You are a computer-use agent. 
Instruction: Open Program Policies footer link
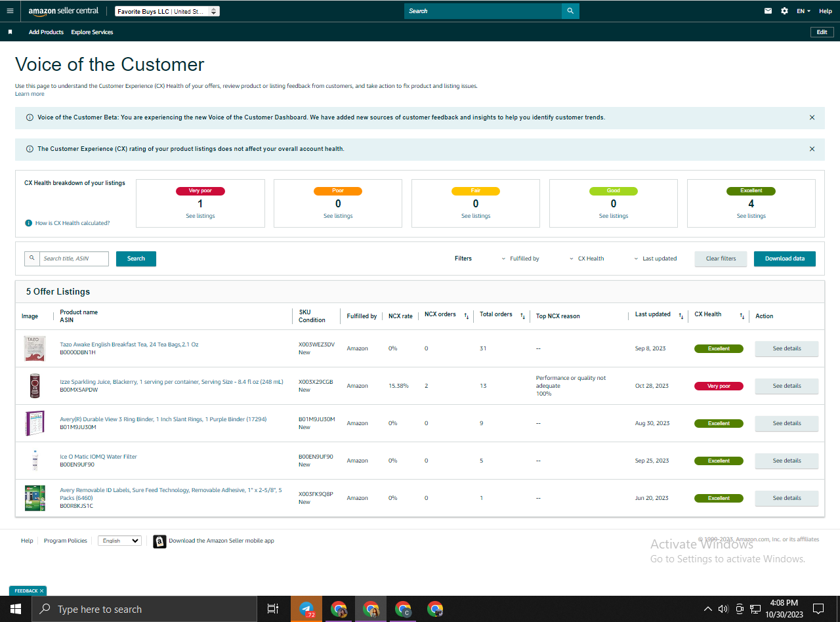pyautogui.click(x=66, y=541)
